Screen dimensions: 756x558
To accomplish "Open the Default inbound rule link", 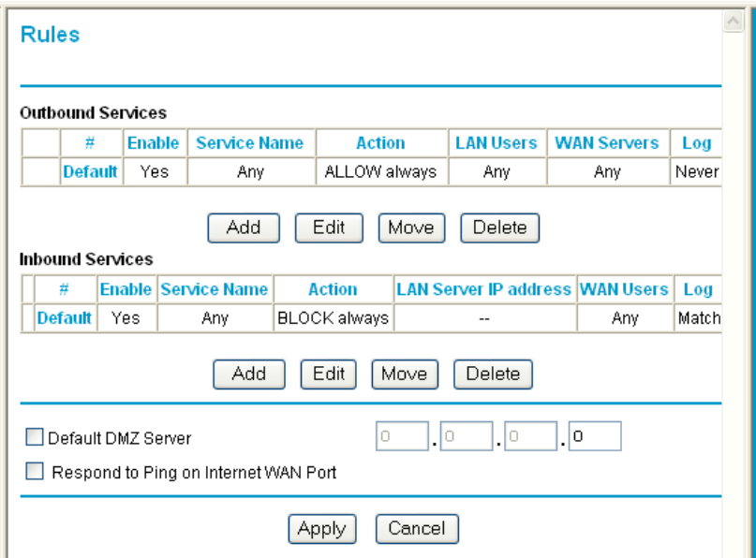I will click(x=64, y=318).
